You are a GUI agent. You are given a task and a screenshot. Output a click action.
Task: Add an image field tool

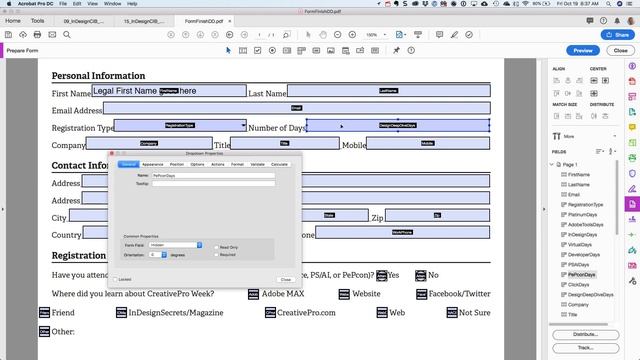331,51
